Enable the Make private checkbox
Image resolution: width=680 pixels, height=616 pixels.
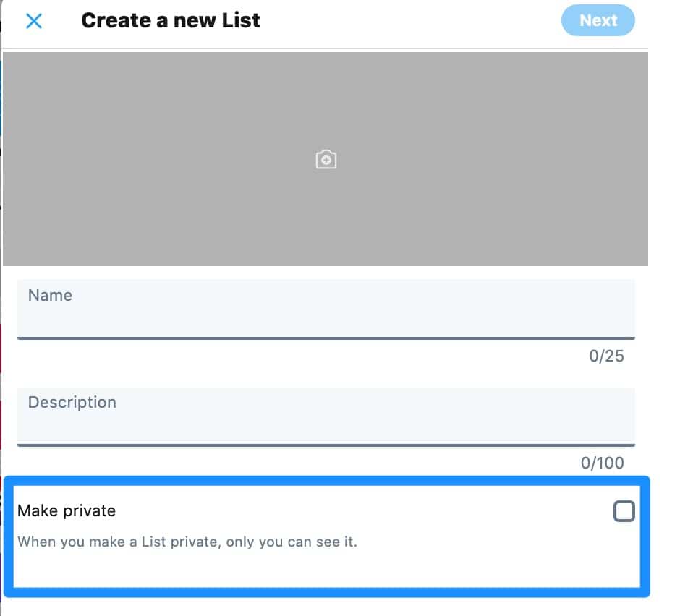click(x=624, y=511)
